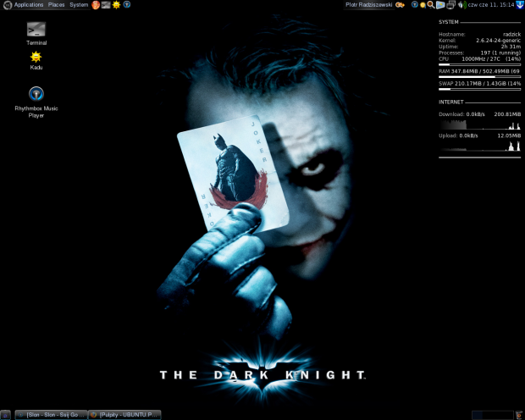Open the Trash icon on bottom panel
Screen dimensions: 525x420
click(519, 415)
